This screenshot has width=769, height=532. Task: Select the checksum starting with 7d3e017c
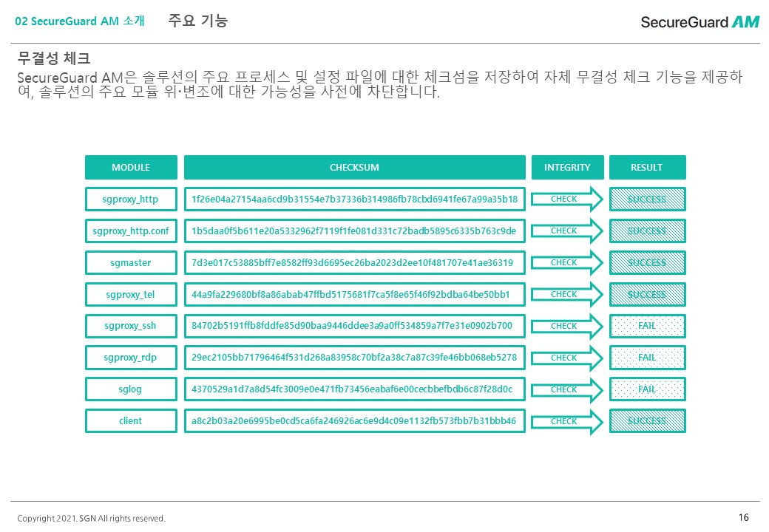355,262
